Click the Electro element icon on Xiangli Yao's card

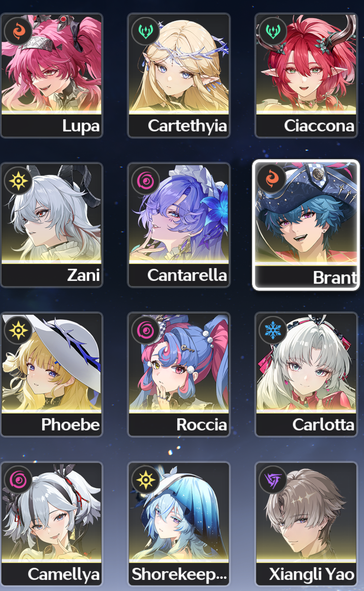coord(273,480)
